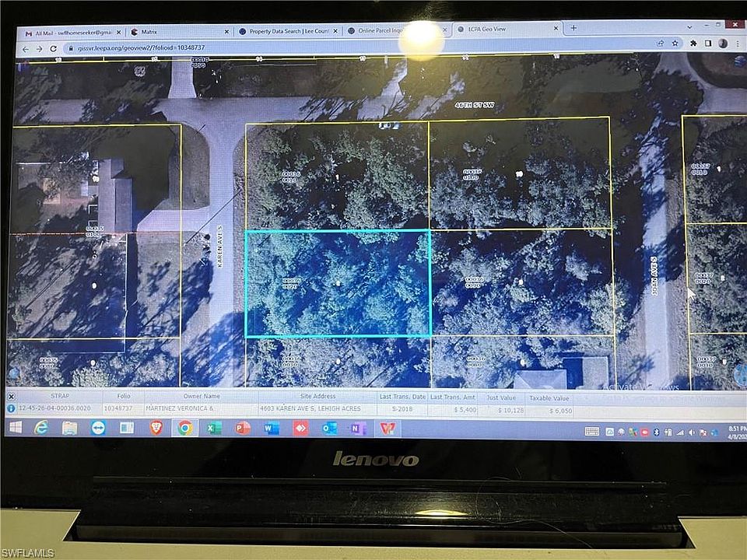This screenshot has height=560, width=747.
Task: Open Brave browser from taskbar
Action: coord(156,428)
